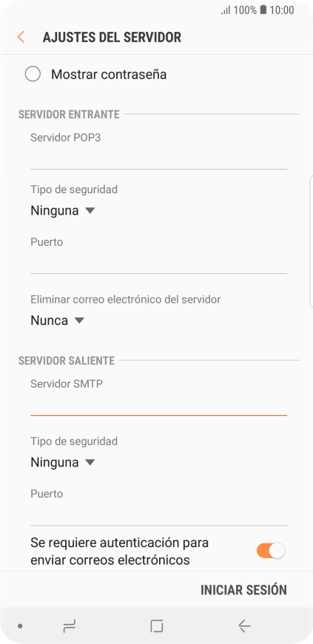Tap the back arrow in navigation bar

coord(244,626)
